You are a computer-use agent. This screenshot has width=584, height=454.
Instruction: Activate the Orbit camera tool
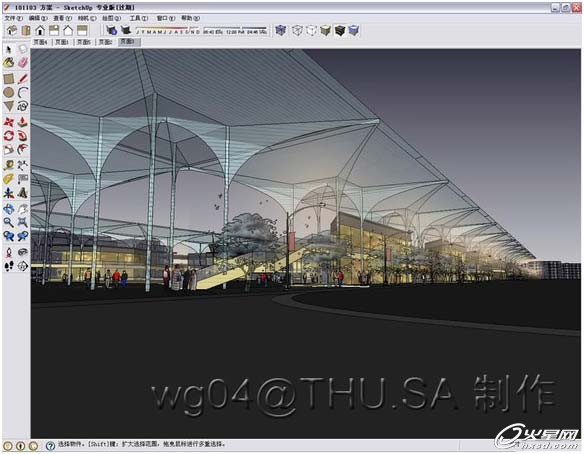click(x=9, y=209)
